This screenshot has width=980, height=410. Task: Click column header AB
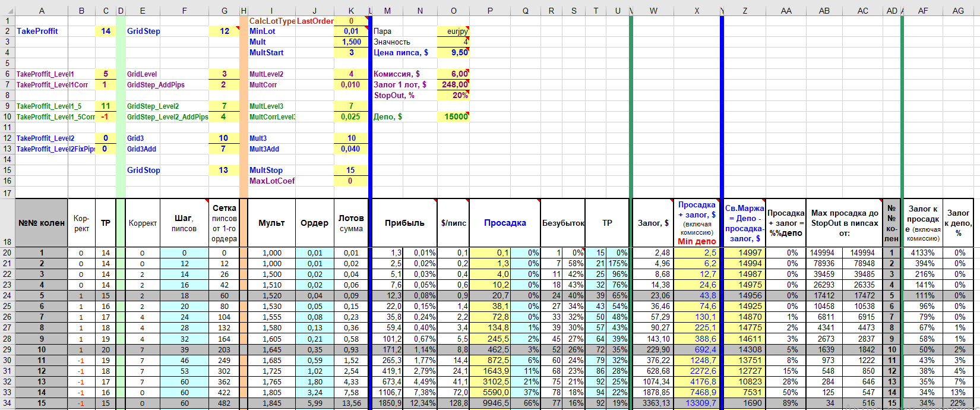point(824,11)
